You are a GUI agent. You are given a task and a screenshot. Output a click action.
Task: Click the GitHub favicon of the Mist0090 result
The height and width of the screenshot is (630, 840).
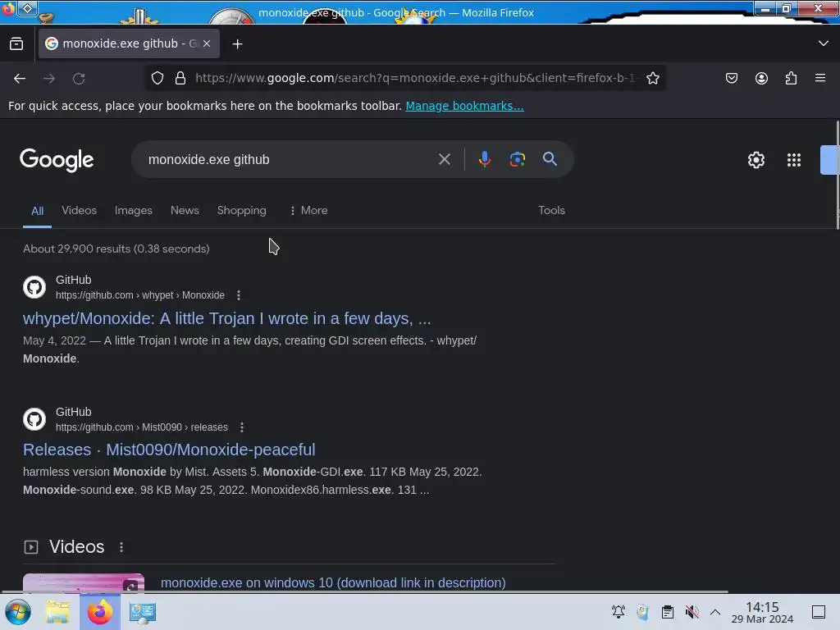coord(34,419)
